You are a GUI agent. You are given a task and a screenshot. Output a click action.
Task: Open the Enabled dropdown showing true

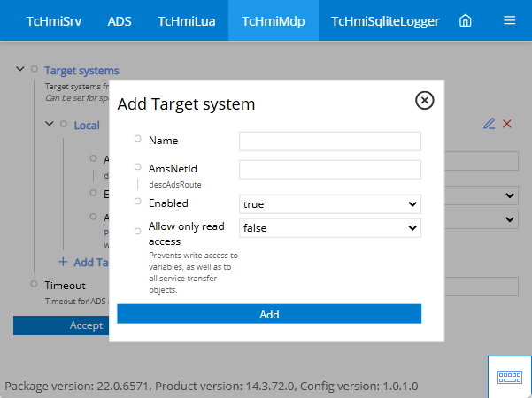tap(330, 204)
